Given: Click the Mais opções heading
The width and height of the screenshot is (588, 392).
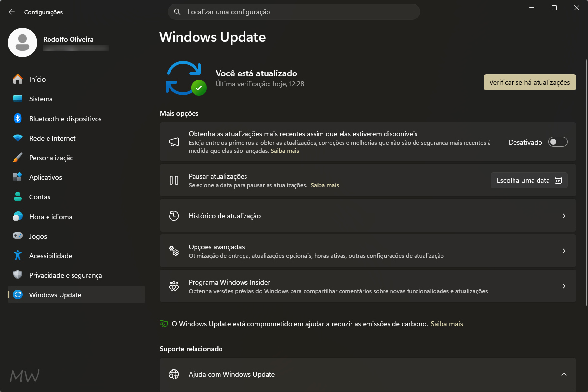Looking at the screenshot, I should 179,113.
